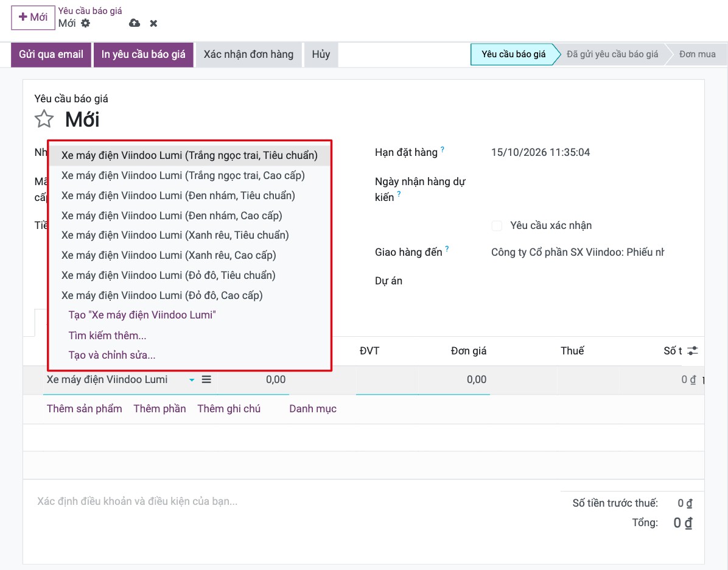Pick Đen nhám, Tiêu chuẩn option
Screen dimensions: 728x570
189,195
